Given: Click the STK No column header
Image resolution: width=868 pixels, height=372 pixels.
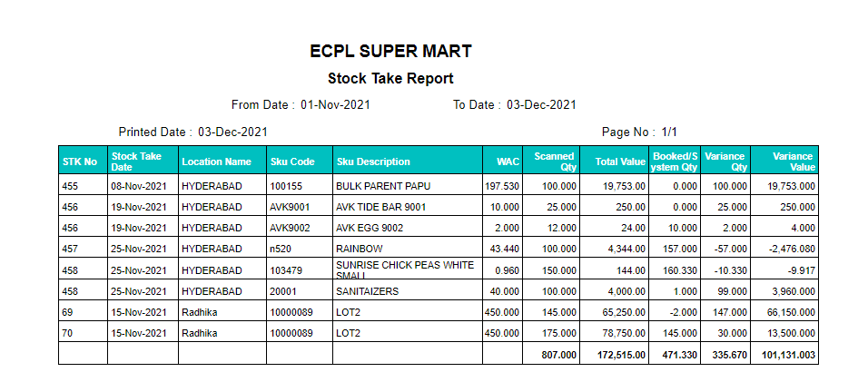Looking at the screenshot, I should pos(83,162).
